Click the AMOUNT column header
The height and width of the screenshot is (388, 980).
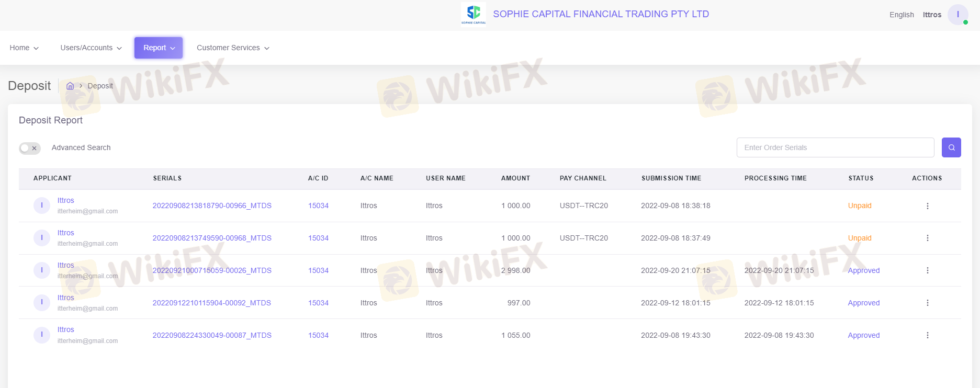pos(515,178)
